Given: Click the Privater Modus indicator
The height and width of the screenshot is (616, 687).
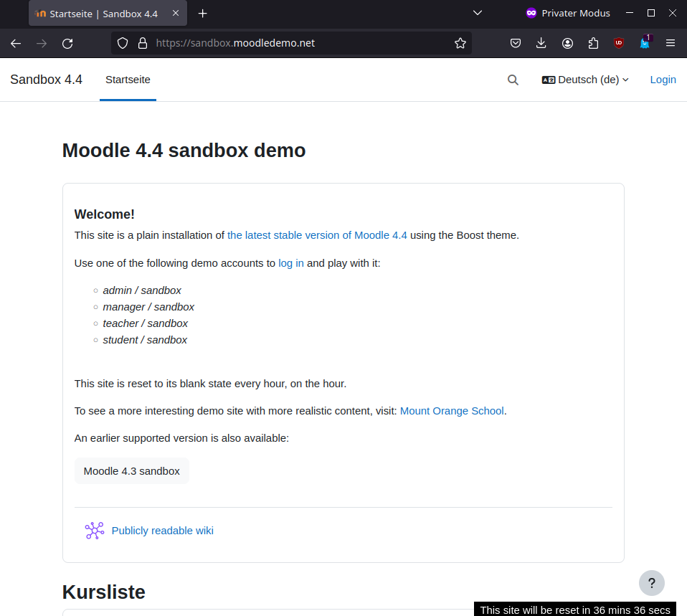Looking at the screenshot, I should click(x=568, y=13).
